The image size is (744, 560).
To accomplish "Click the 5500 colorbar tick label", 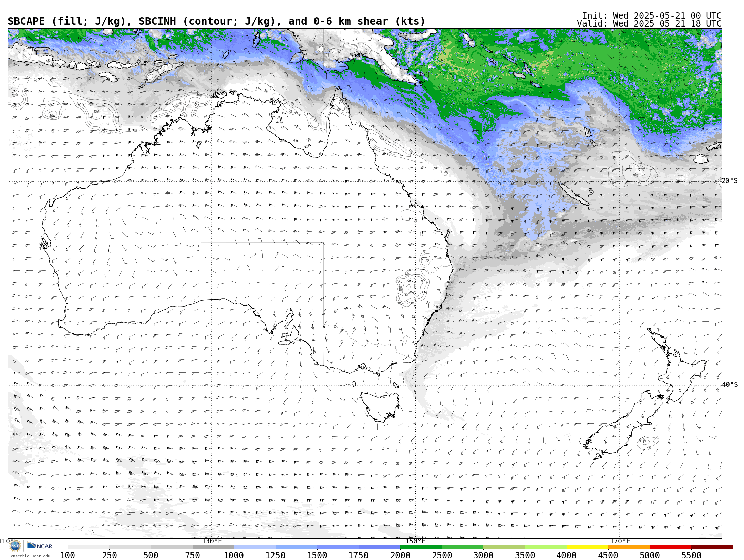I will [x=691, y=556].
